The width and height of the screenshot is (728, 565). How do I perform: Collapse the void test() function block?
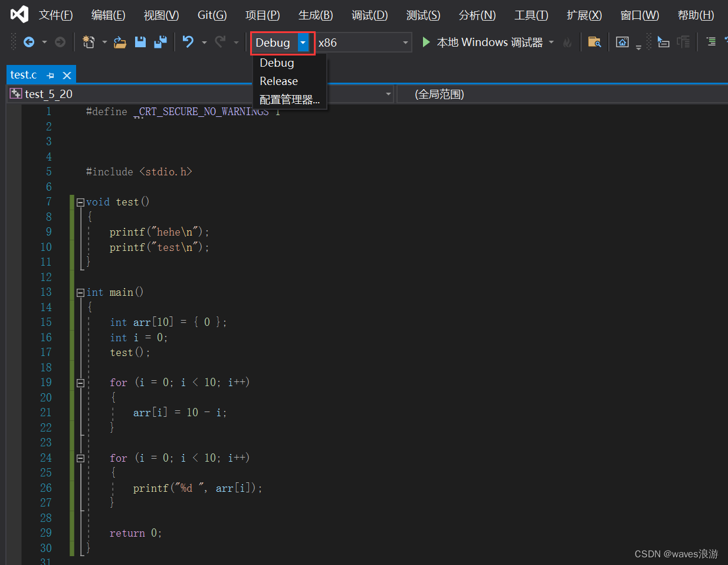pos(80,203)
